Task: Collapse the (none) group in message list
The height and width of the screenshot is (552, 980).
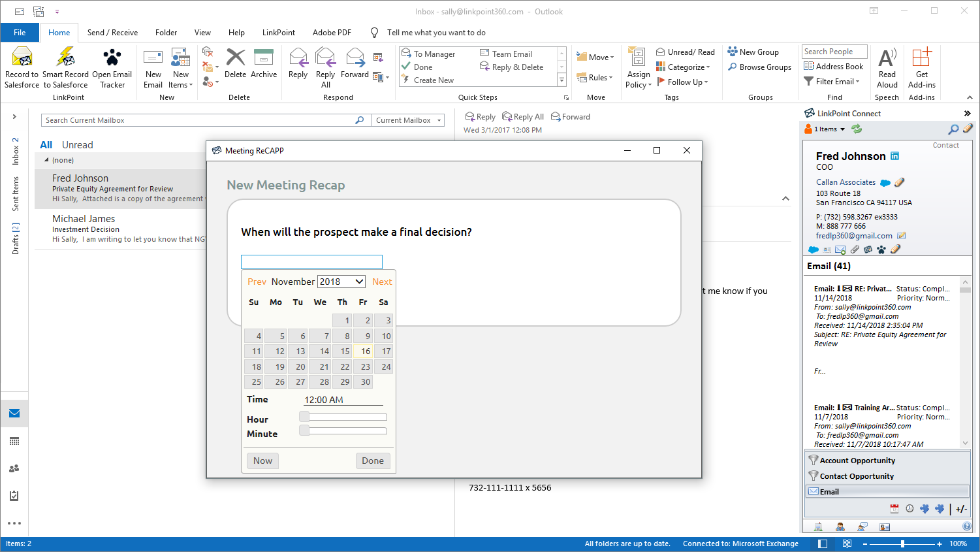Action: 46,160
